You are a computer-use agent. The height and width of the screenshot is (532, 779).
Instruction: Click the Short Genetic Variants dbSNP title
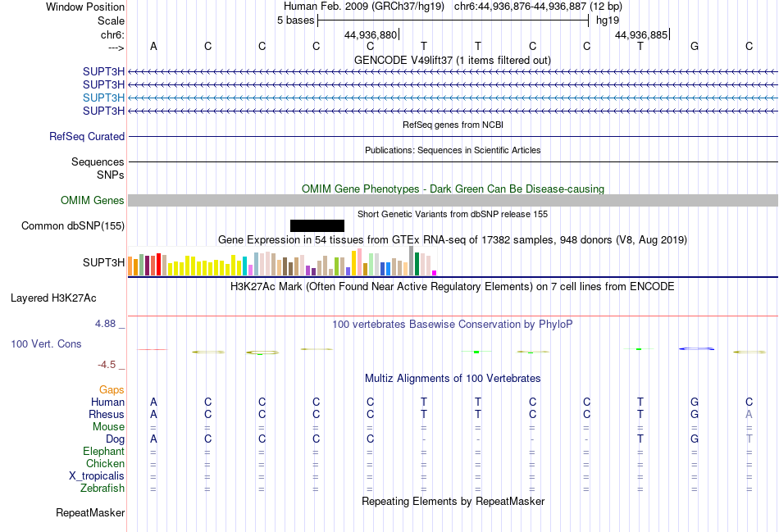click(453, 214)
